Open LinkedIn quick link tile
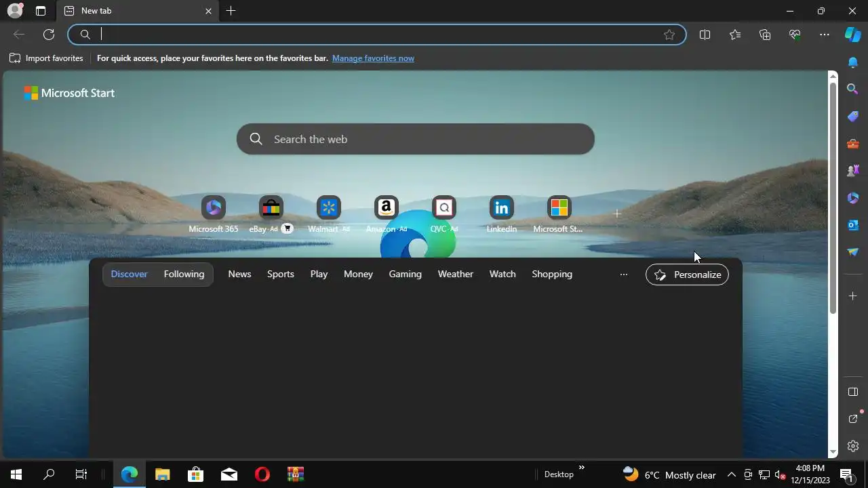Viewport: 868px width, 488px height. [x=502, y=215]
